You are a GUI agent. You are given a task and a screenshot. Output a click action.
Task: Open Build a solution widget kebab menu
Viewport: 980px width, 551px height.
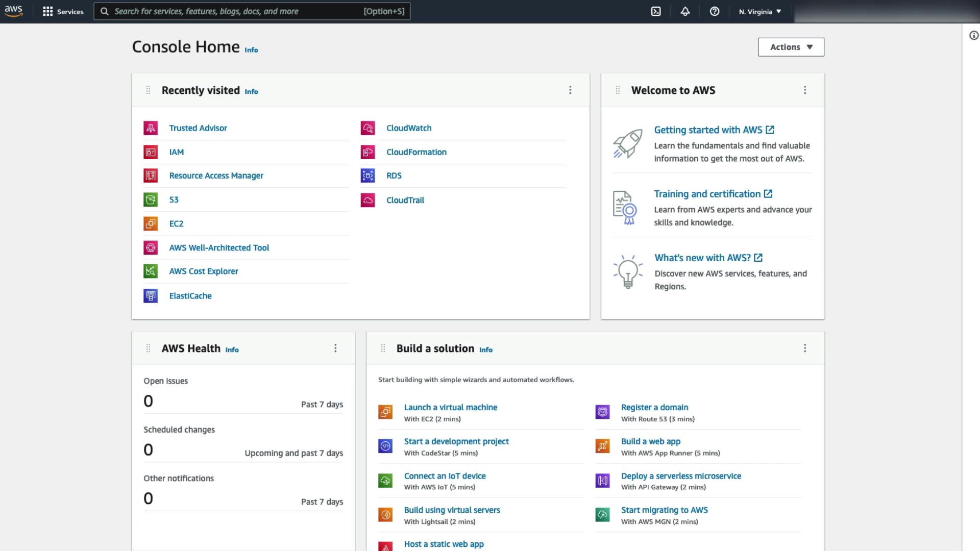(x=805, y=348)
